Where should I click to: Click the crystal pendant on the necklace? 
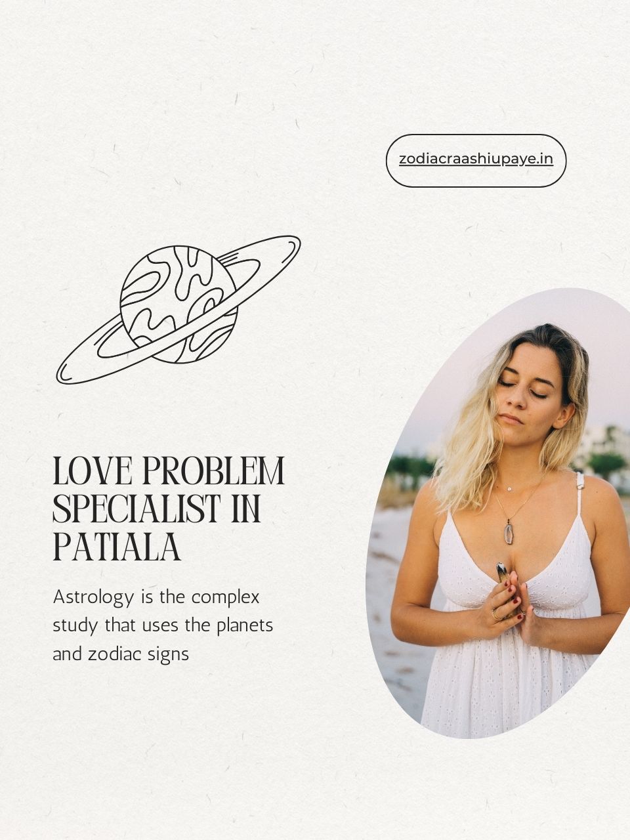pos(508,531)
